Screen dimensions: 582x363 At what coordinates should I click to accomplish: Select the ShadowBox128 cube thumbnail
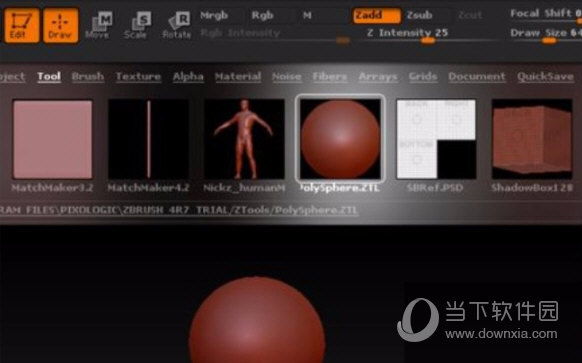[532, 139]
